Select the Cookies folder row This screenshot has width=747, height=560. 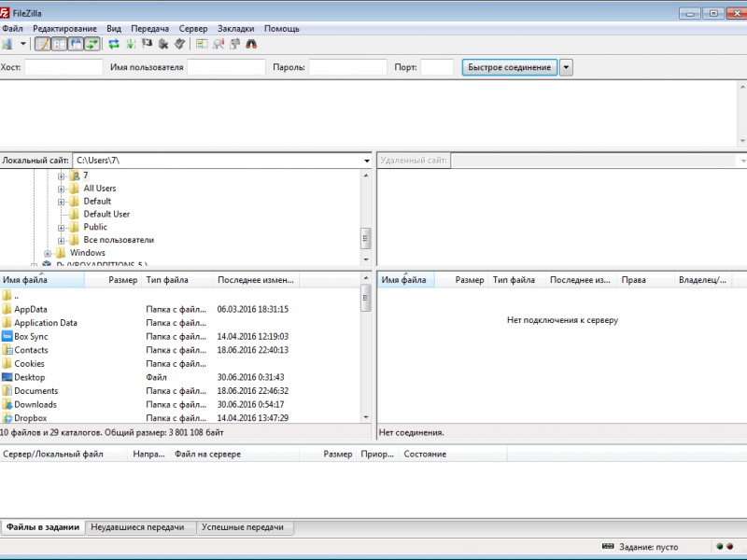click(x=178, y=364)
